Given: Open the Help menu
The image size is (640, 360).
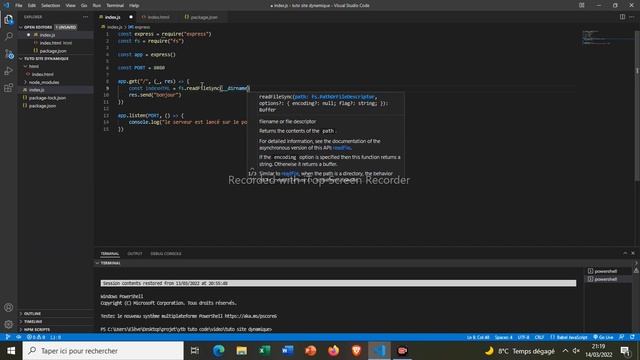Looking at the screenshot, I should click(x=134, y=5).
